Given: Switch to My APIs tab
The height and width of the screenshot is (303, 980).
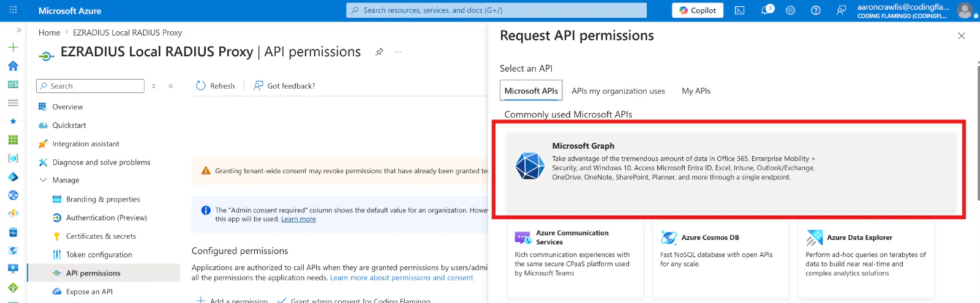Looking at the screenshot, I should click(x=696, y=91).
